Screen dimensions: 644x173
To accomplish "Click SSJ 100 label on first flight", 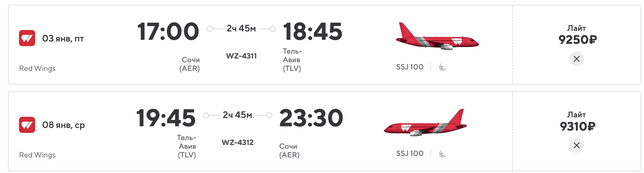I will 410,67.
